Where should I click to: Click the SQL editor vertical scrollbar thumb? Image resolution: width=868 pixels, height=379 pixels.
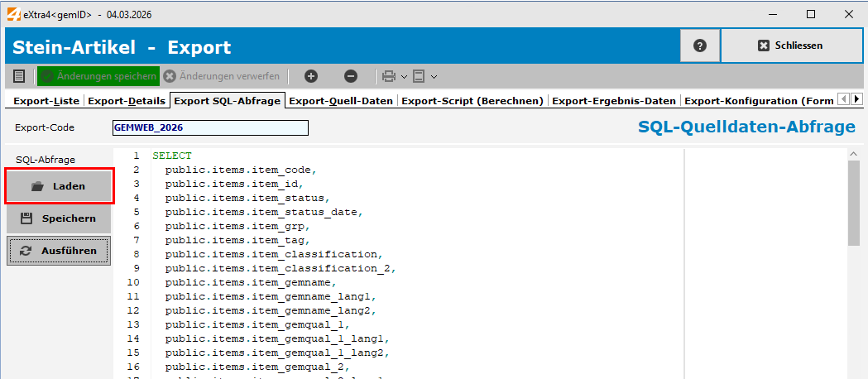coord(853,203)
